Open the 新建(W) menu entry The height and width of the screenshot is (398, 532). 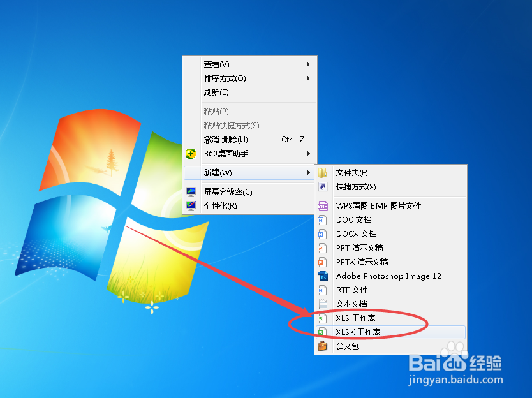tap(249, 172)
